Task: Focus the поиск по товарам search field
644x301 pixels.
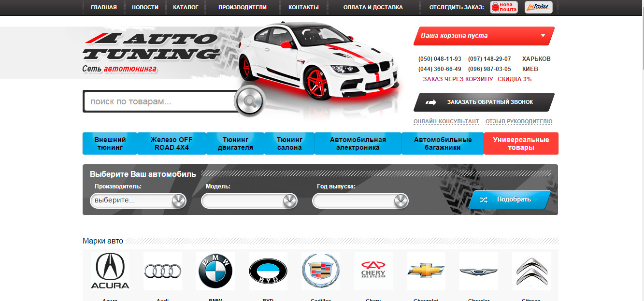Action: (160, 101)
